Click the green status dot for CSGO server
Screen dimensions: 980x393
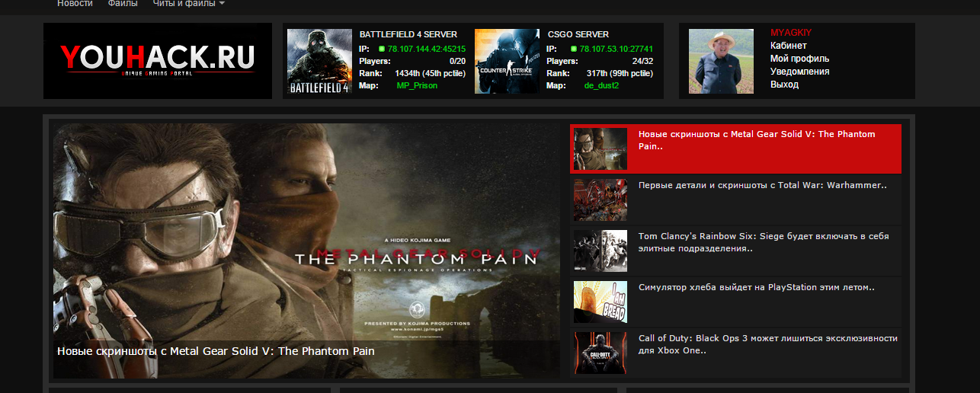tap(574, 49)
